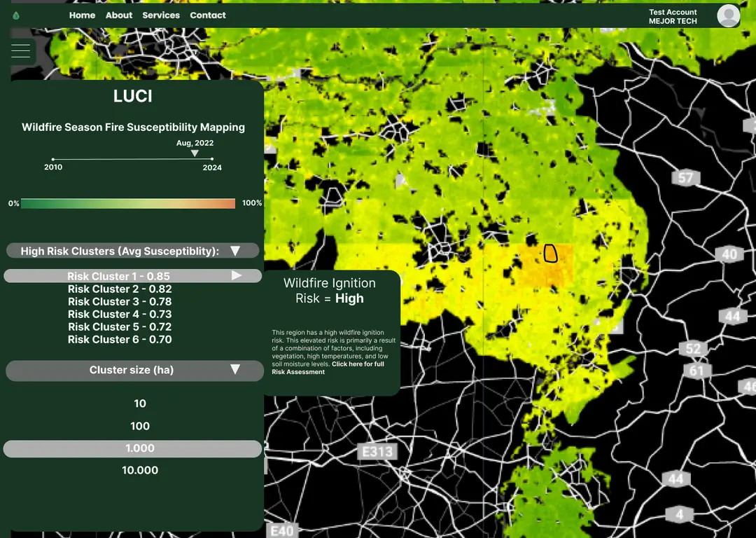Select Risk Cluster 6 - 0.70
The height and width of the screenshot is (538, 756).
pyautogui.click(x=120, y=339)
